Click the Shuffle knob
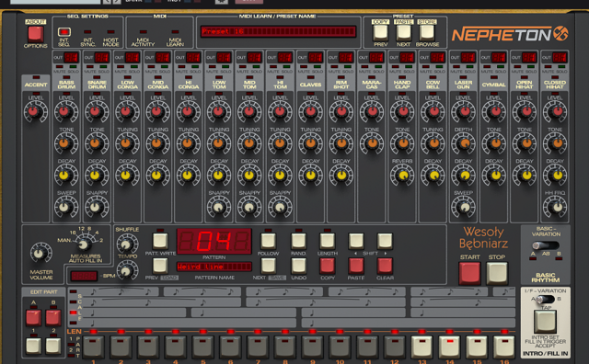Screen dimensions: 589x364 click(127, 245)
